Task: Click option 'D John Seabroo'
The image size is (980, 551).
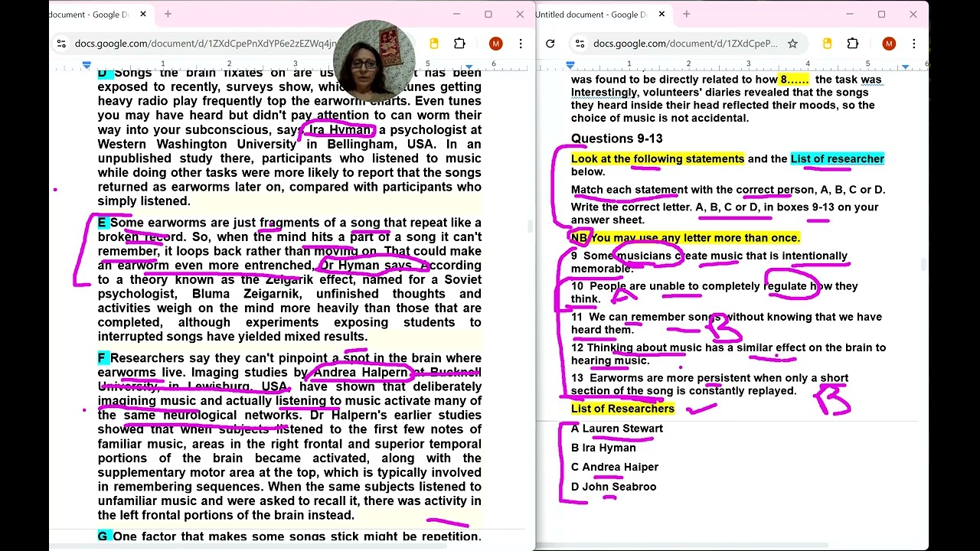Action: tap(614, 487)
